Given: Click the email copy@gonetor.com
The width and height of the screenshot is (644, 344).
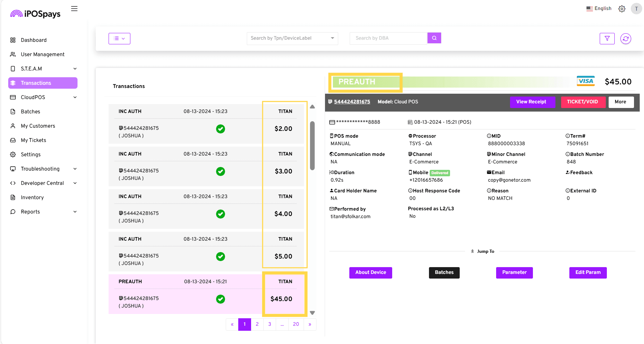Looking at the screenshot, I should 509,180.
